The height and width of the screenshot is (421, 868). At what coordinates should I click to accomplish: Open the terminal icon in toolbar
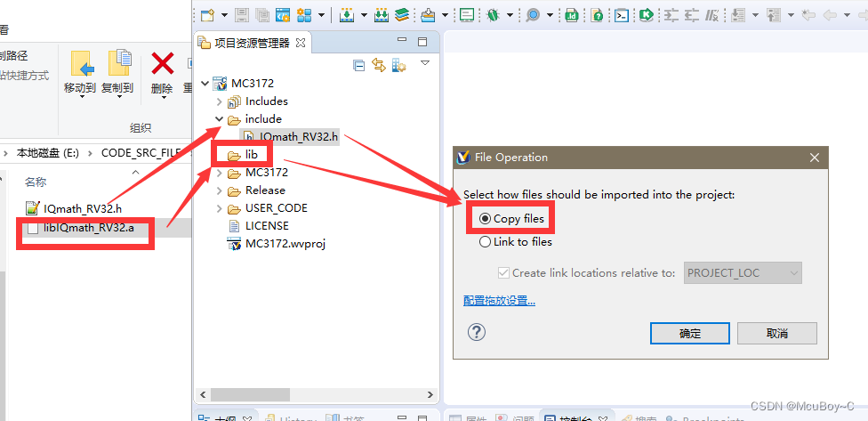pyautogui.click(x=622, y=15)
